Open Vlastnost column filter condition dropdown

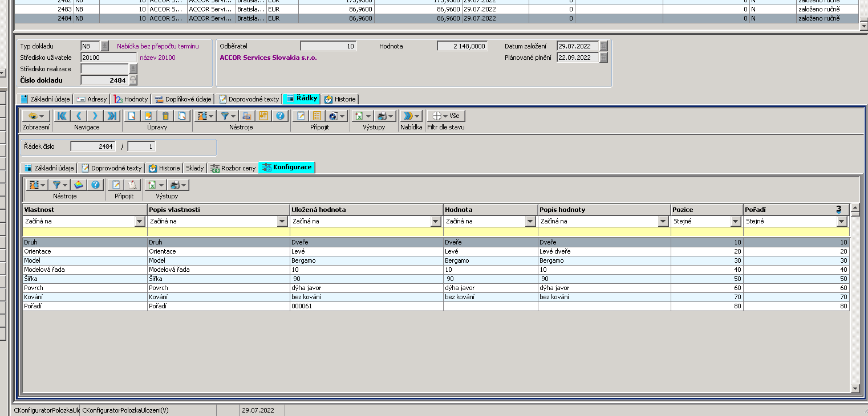140,222
